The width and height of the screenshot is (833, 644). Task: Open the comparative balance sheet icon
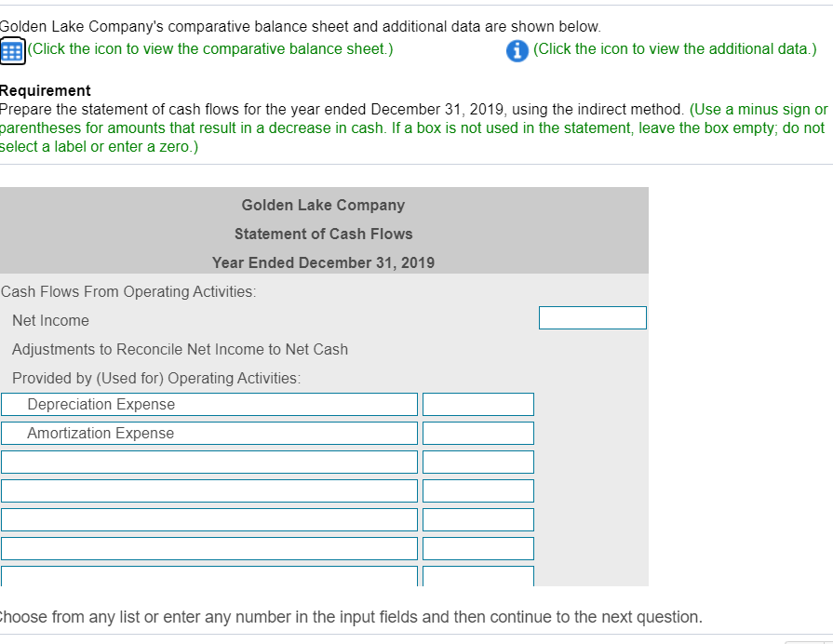pos(11,48)
